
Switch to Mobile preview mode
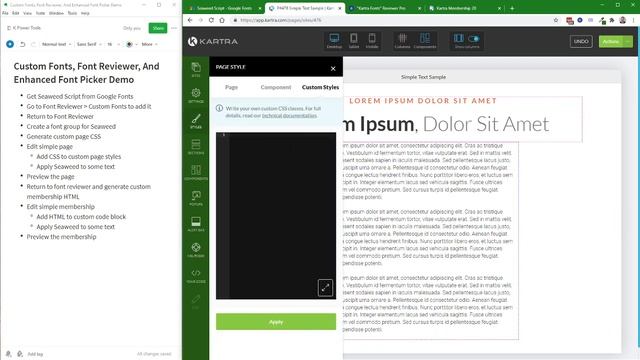point(372,41)
